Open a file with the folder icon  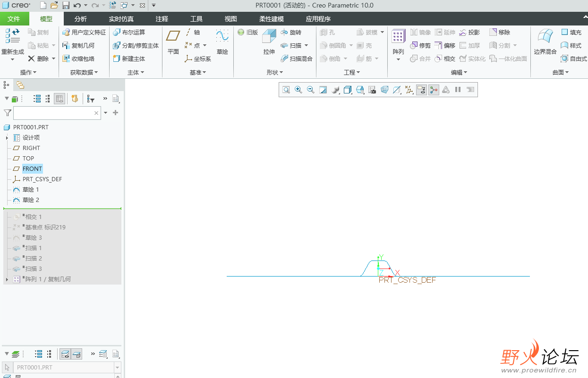[54, 5]
